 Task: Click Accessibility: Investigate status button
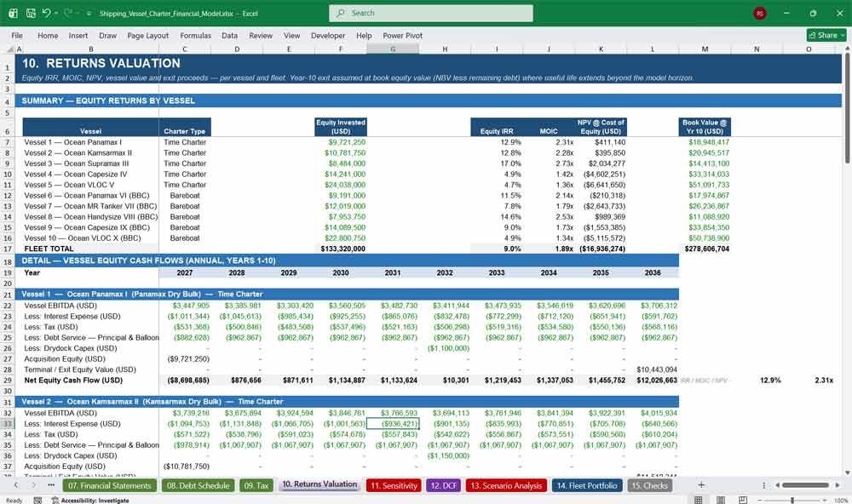click(x=90, y=501)
